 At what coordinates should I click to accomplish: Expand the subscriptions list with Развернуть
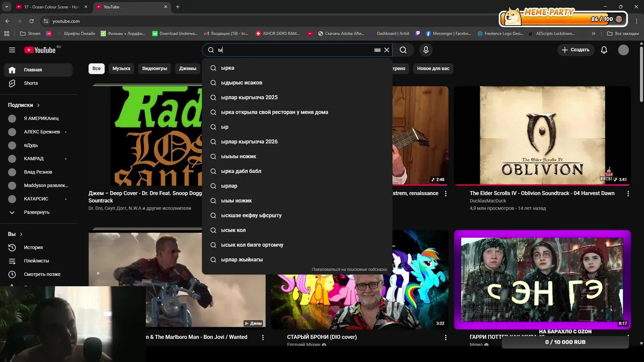coord(39,212)
